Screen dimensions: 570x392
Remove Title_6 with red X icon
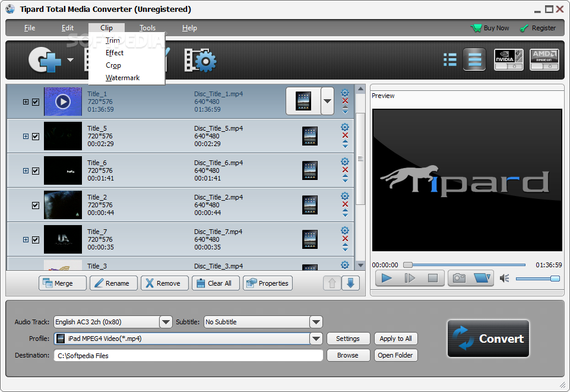pos(345,170)
